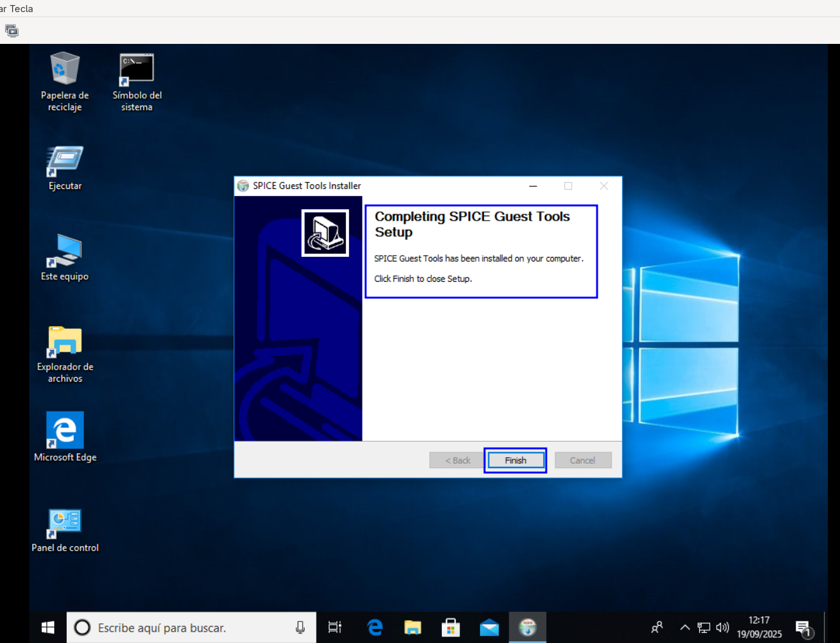Click the SPICE installer taskbar icon

527,628
